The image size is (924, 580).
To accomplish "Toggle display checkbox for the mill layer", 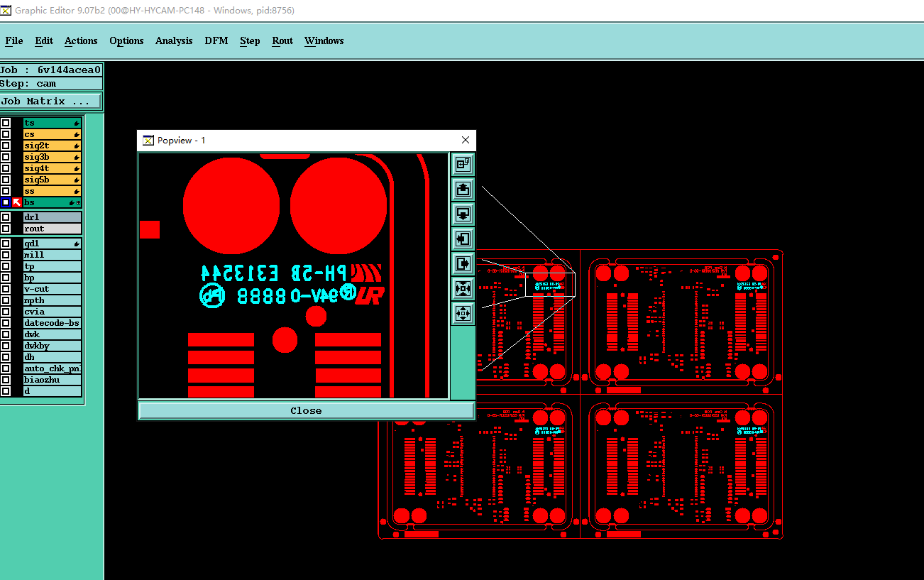I will (6, 255).
